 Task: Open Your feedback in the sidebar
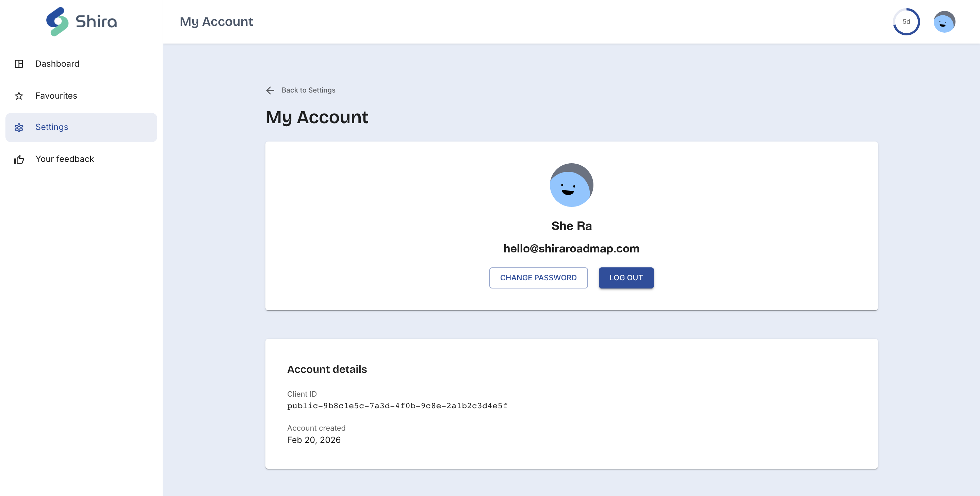click(x=81, y=159)
